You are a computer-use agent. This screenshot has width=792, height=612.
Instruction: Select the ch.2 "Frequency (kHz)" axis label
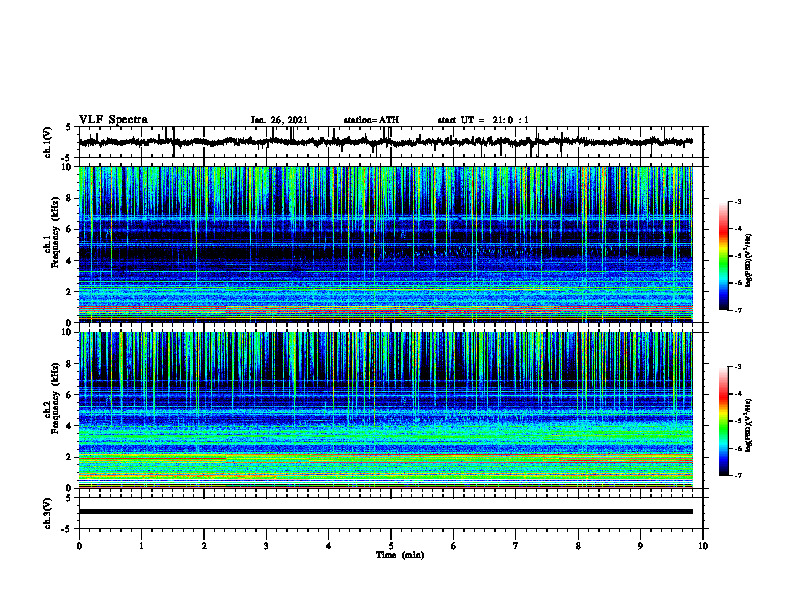pyautogui.click(x=55, y=397)
